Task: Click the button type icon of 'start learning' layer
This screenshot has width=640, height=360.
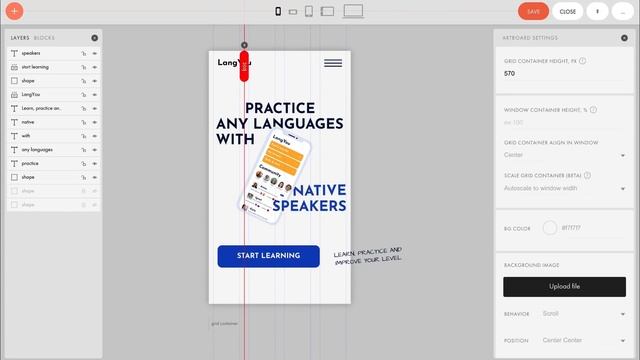Action: click(14, 67)
